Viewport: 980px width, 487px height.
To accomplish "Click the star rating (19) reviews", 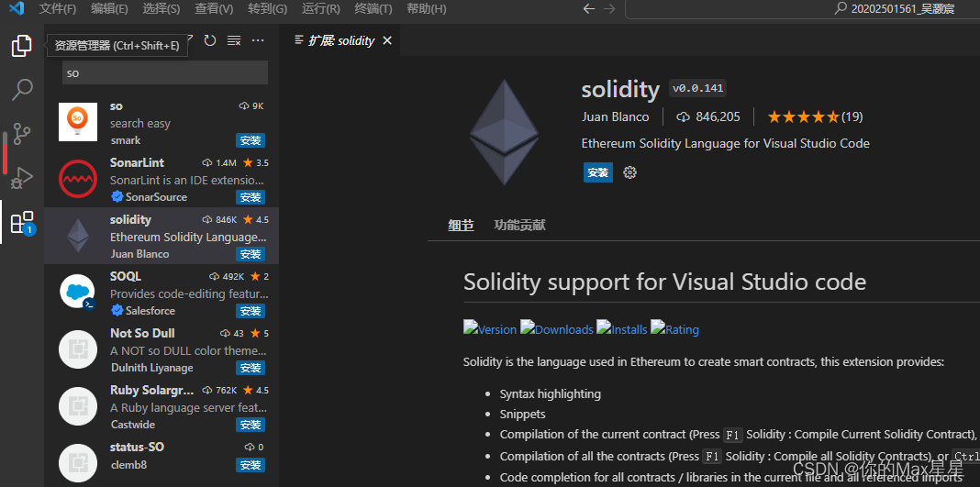I will click(x=815, y=116).
